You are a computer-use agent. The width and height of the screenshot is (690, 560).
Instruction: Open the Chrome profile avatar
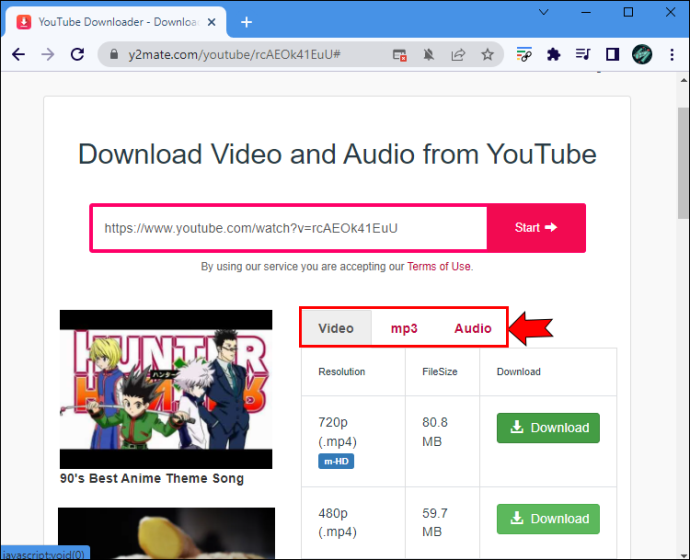click(x=642, y=55)
